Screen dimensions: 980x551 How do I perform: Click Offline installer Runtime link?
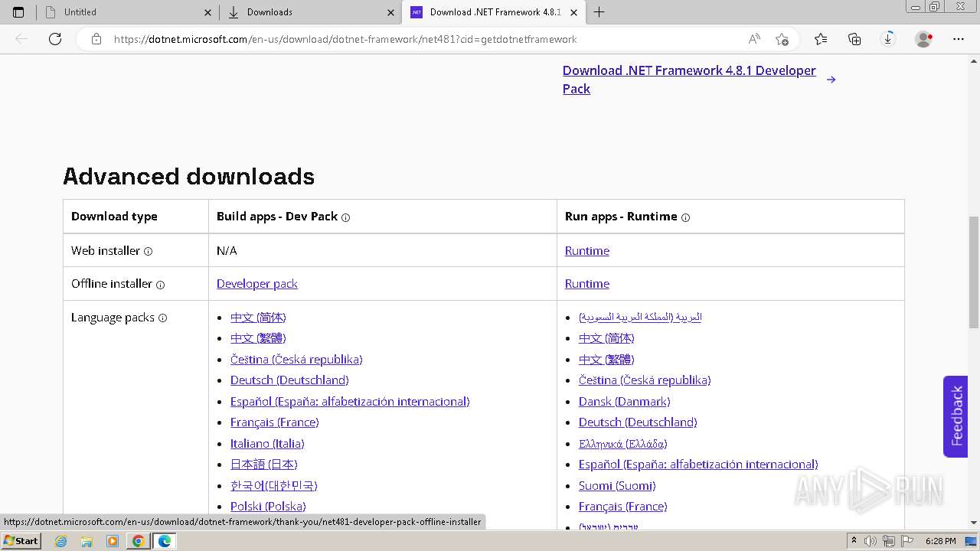coord(587,283)
